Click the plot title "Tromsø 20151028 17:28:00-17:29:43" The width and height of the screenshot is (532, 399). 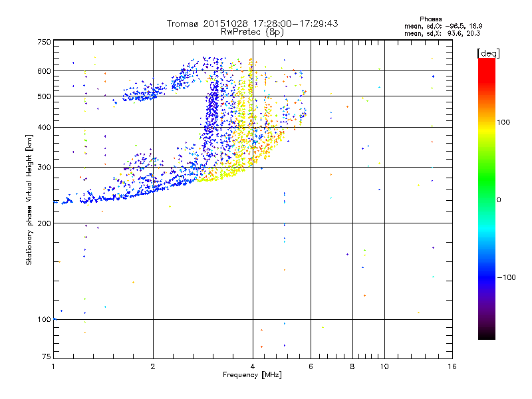coord(252,23)
